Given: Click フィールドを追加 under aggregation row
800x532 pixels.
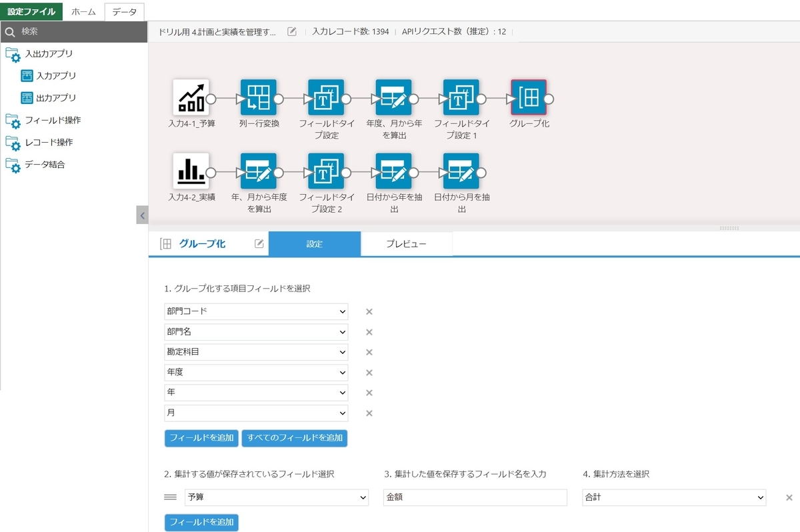Looking at the screenshot, I should click(x=201, y=522).
